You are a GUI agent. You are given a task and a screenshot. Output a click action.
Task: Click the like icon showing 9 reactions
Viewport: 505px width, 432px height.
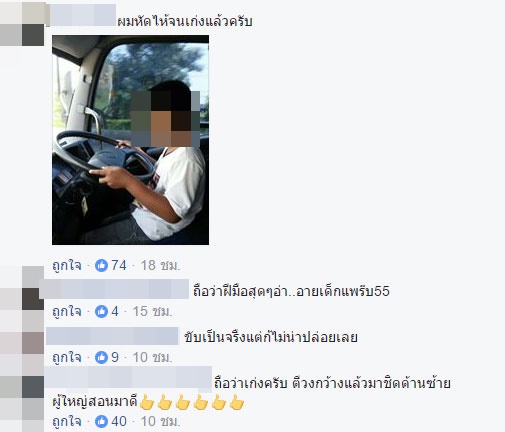pos(101,358)
